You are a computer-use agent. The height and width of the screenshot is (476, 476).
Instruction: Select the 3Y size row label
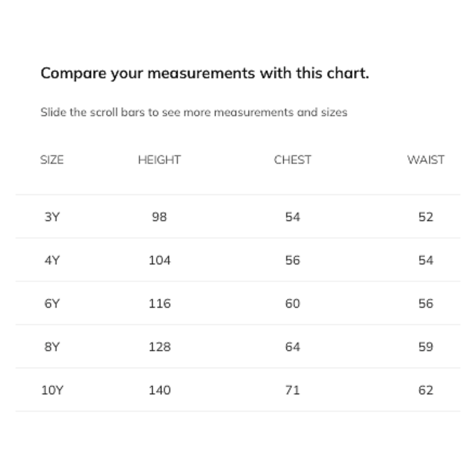(x=52, y=217)
